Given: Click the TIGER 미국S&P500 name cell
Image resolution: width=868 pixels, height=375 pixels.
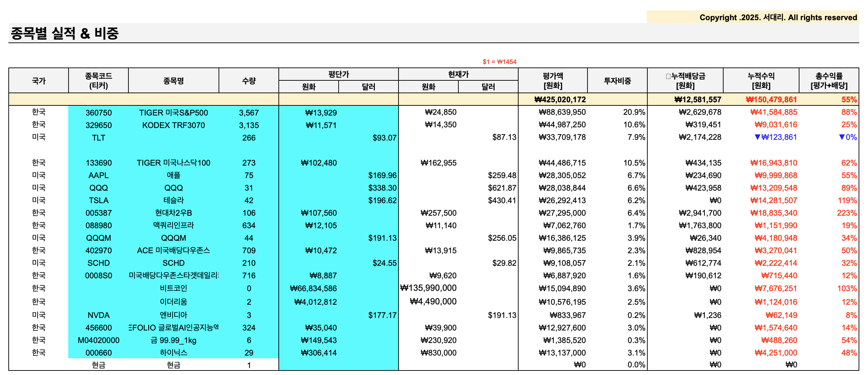Looking at the screenshot, I should tap(173, 113).
